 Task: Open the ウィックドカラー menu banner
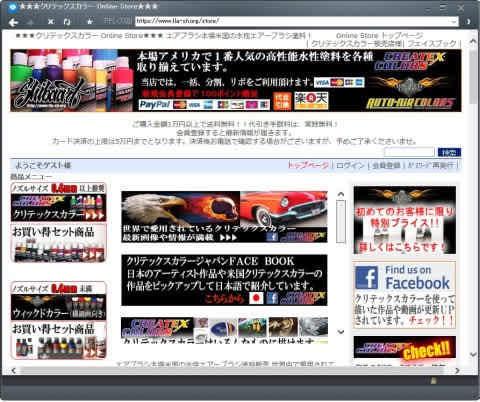point(59,301)
